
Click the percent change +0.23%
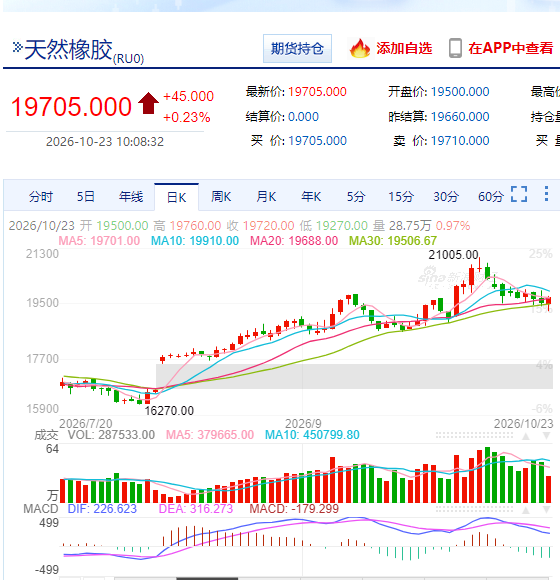[186, 118]
